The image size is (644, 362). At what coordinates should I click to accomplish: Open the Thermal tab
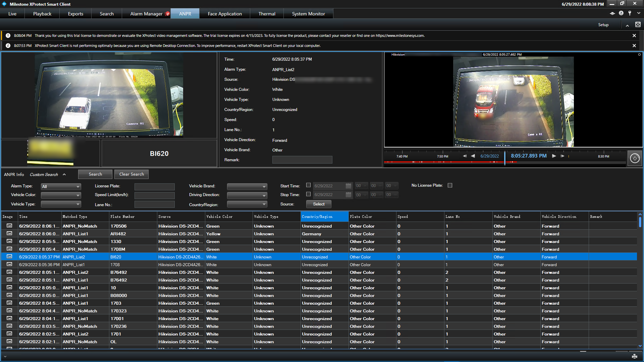pyautogui.click(x=267, y=14)
